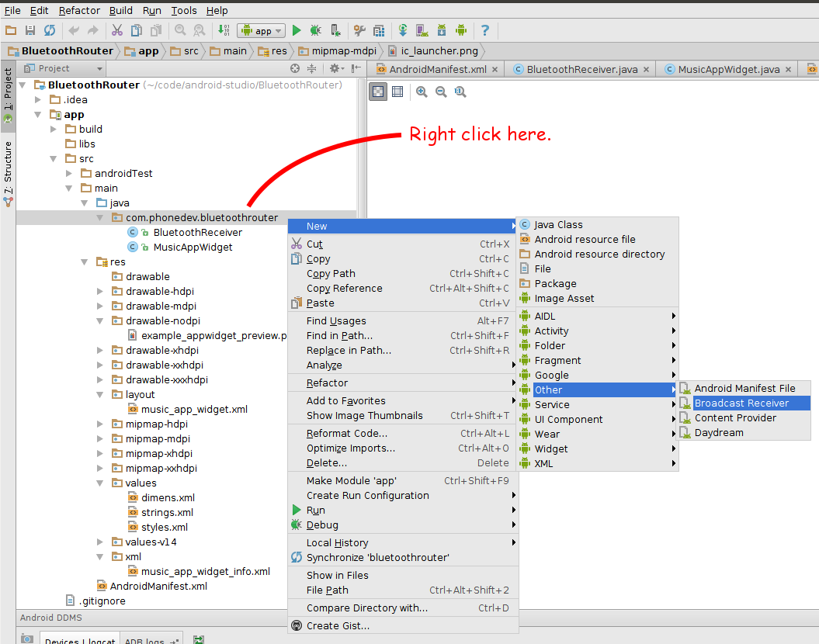Choose Broadcast Receiver from the Other submenu
Screen dimensions: 819x644
(744, 403)
